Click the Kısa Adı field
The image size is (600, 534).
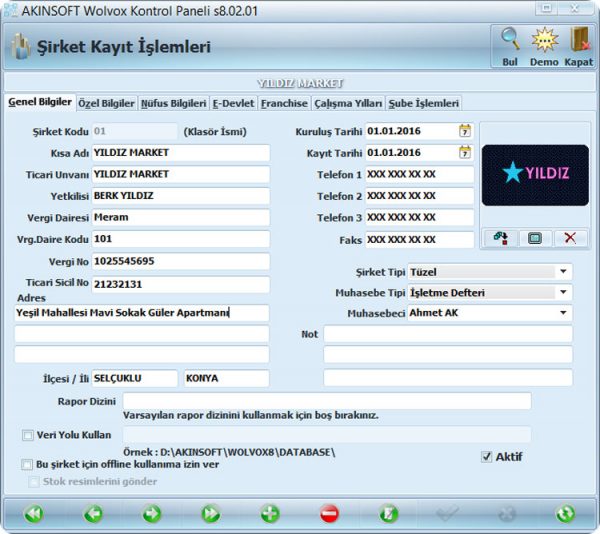(181, 153)
